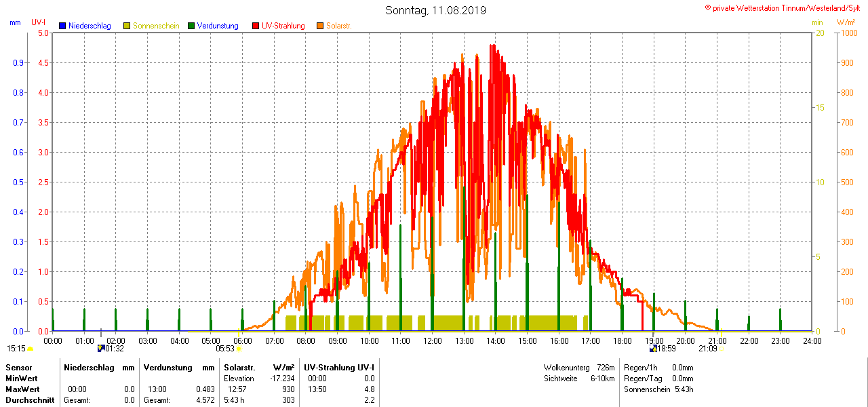Click the yellow min axis unit label
Image resolution: width=868 pixels, height=407 pixels.
[x=817, y=22]
